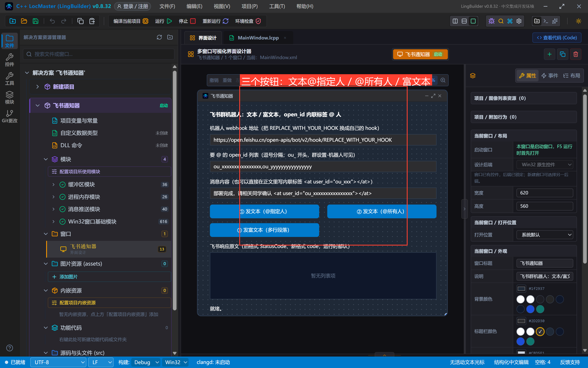Screen dimensions: 588x368
Task: Open the 工具(T) menu
Action: pos(277,6)
